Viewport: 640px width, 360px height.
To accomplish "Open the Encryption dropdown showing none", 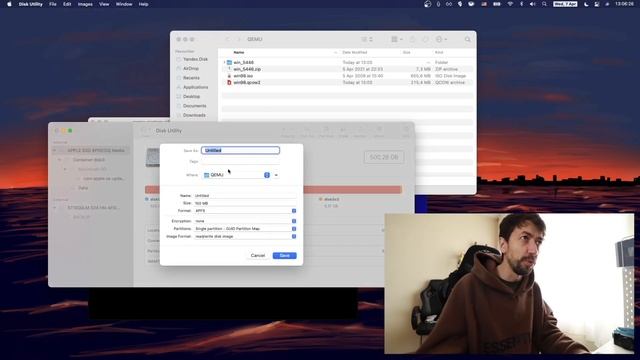I will click(x=245, y=221).
